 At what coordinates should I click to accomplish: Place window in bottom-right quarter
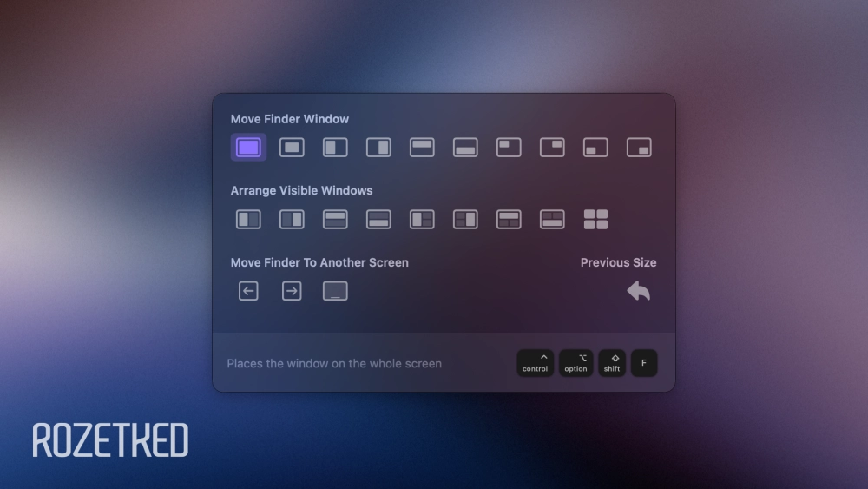(x=639, y=148)
